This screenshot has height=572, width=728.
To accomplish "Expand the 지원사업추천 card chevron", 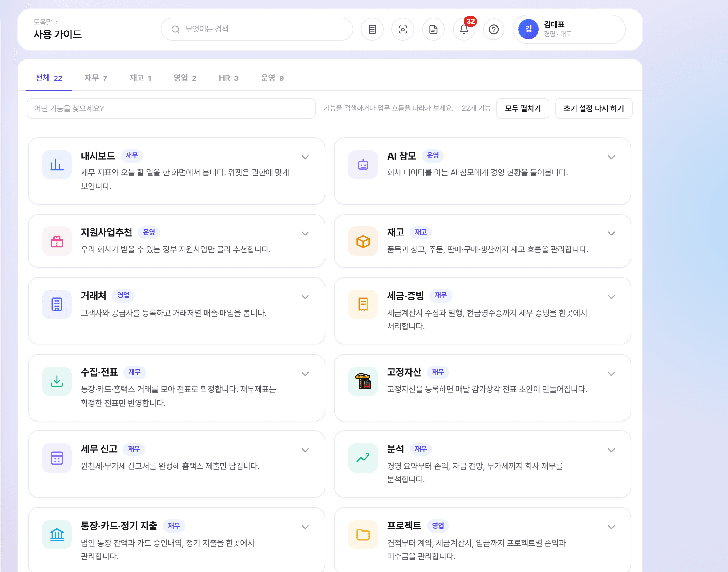I will pyautogui.click(x=305, y=234).
